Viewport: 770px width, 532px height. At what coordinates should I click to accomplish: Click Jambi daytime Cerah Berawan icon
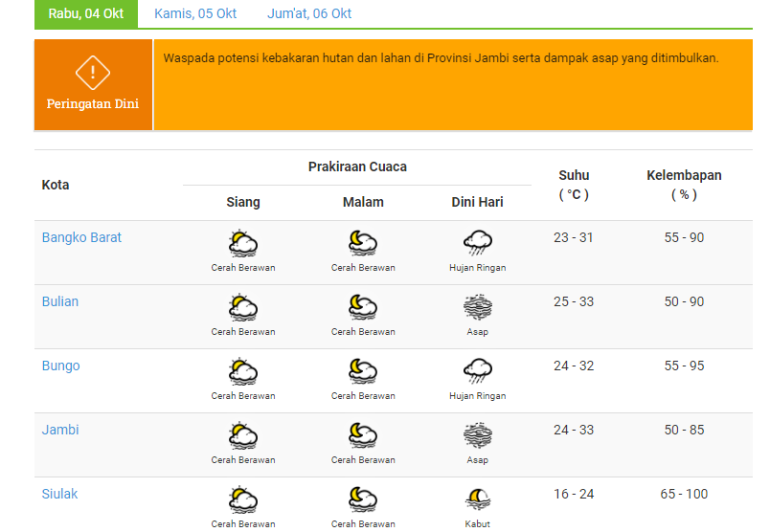(243, 435)
